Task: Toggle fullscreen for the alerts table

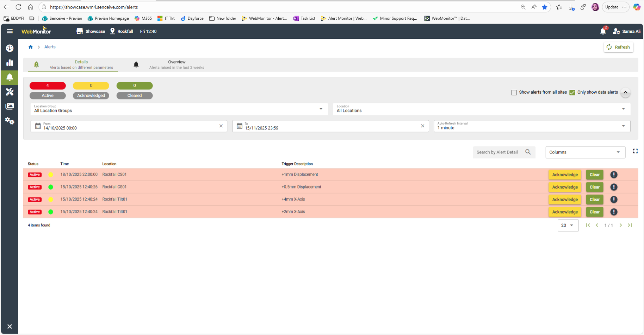Action: click(x=635, y=151)
